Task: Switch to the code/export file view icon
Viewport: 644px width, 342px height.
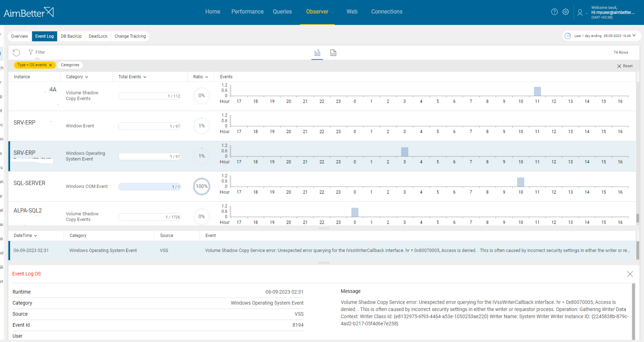Action: point(333,53)
